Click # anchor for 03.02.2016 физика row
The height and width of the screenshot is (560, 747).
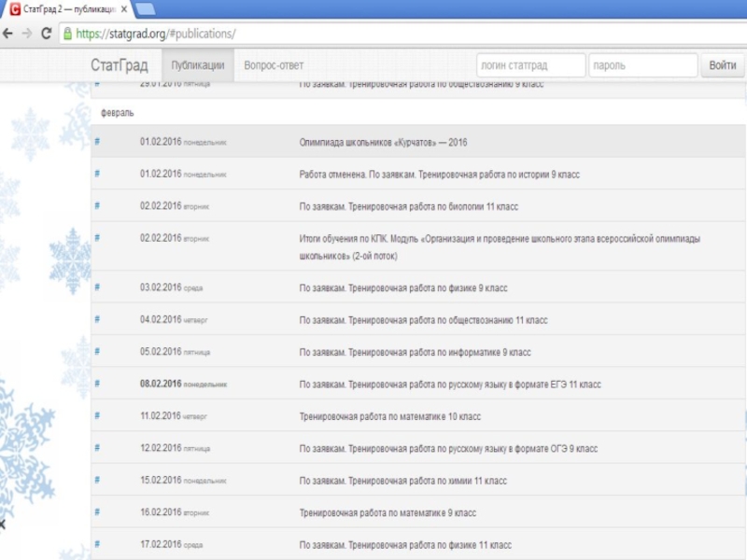pos(97,287)
